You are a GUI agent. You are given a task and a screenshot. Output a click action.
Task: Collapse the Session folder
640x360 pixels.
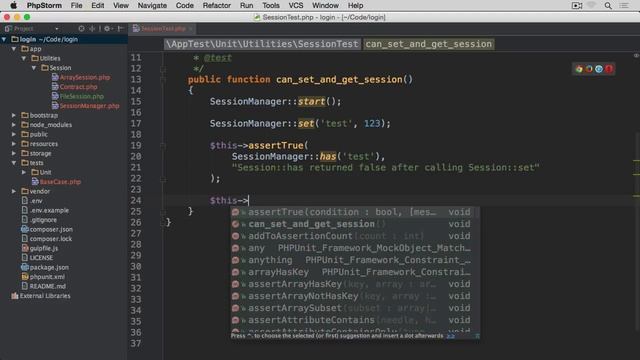[34, 68]
